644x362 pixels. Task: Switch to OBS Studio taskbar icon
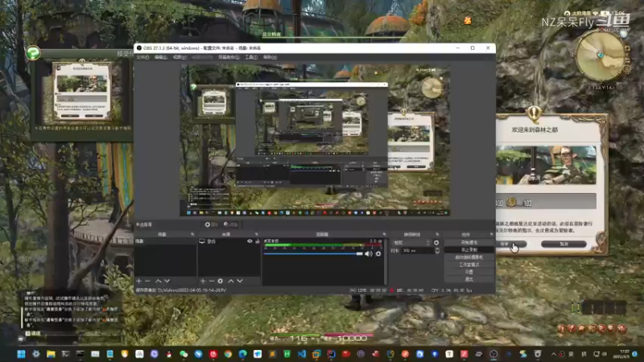[493, 354]
